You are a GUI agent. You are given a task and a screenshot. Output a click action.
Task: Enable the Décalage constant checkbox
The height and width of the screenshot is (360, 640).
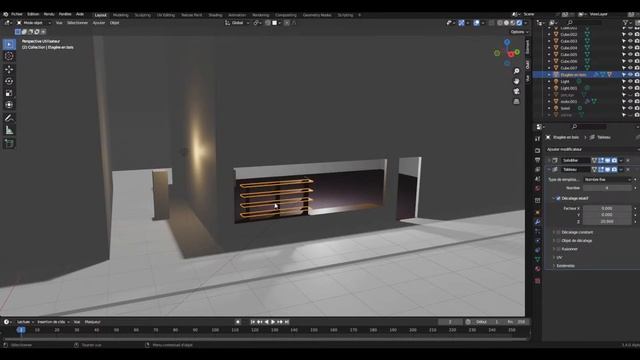pyautogui.click(x=558, y=232)
